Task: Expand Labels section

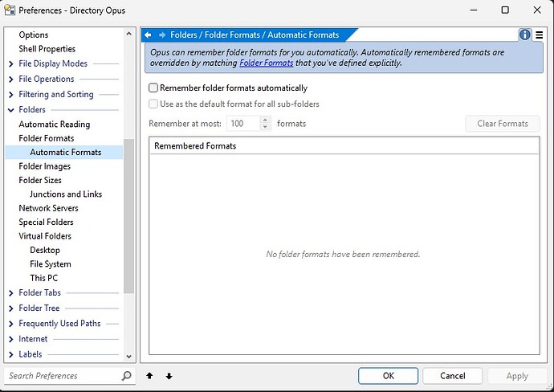Action: [x=10, y=354]
